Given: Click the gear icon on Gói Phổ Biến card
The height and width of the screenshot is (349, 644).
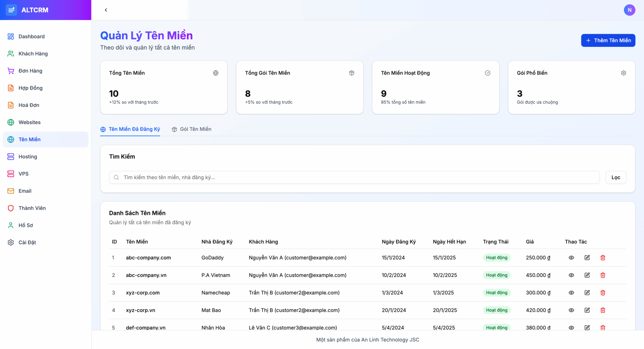Looking at the screenshot, I should pyautogui.click(x=623, y=73).
